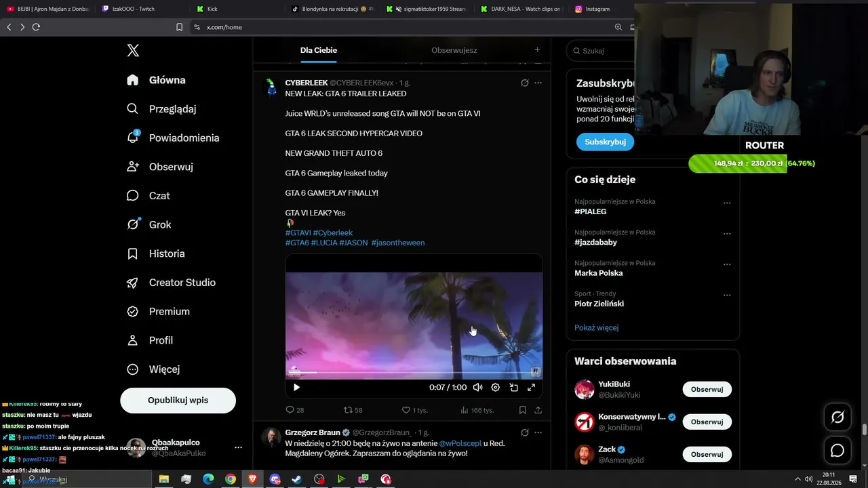Mute the GTA 6 video
This screenshot has height=488, width=868.
pyautogui.click(x=478, y=388)
